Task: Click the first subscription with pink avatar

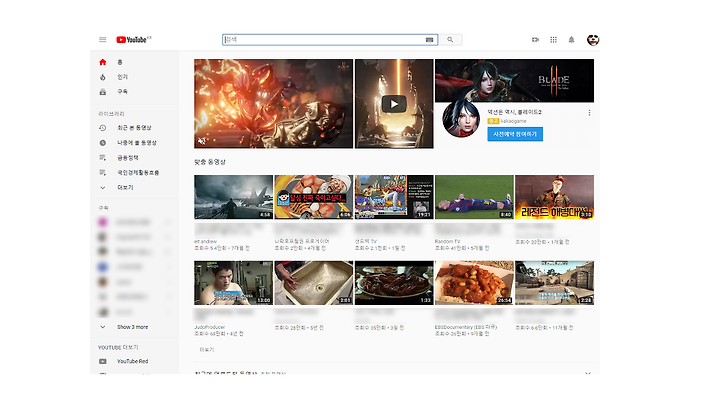Action: pos(103,222)
